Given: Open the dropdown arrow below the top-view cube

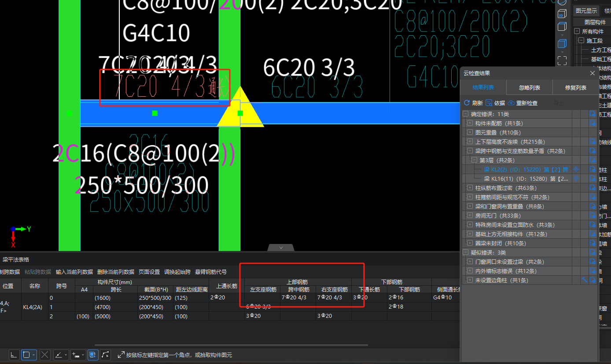Looking at the screenshot, I should (562, 34).
